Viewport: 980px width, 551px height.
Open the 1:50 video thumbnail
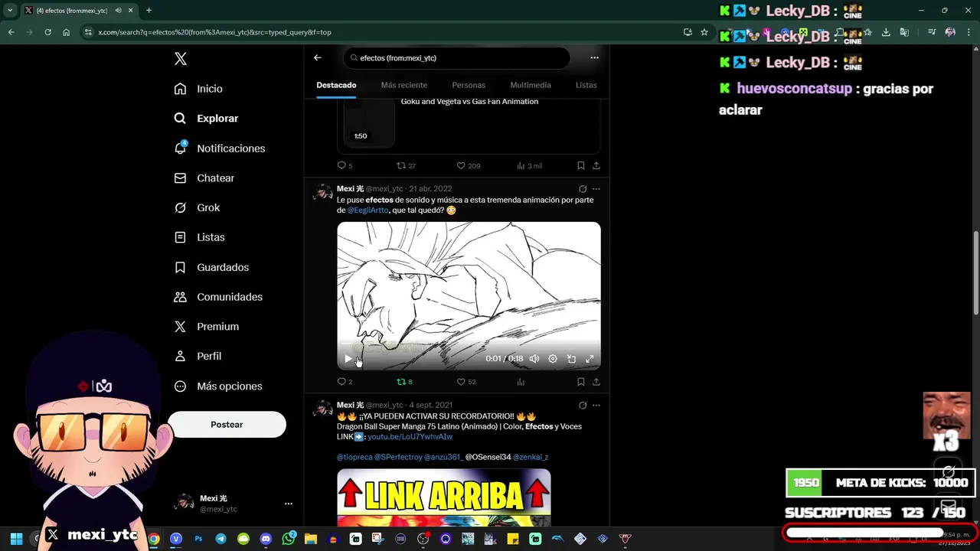(368, 122)
